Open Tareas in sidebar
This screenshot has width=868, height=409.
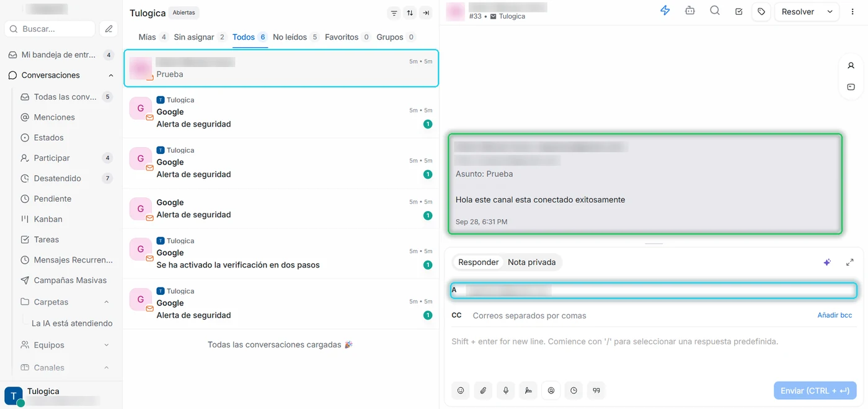click(x=66, y=240)
